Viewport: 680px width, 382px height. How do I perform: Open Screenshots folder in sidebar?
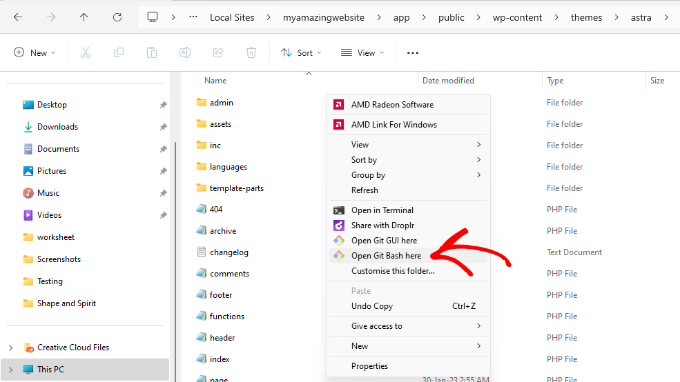coord(59,259)
